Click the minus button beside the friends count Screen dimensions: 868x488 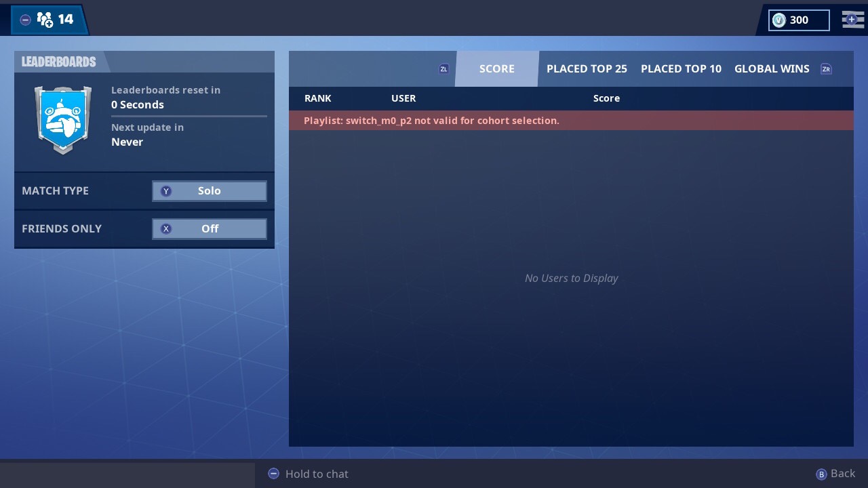tap(25, 20)
